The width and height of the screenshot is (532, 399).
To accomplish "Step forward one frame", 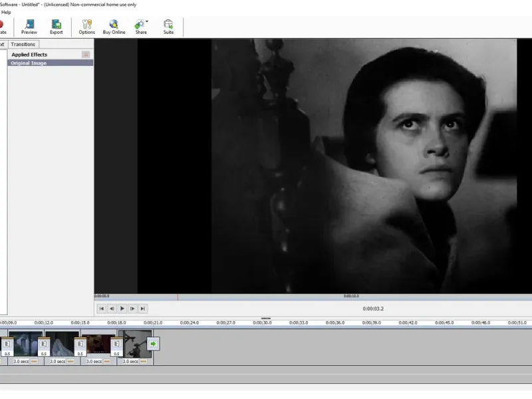I will pos(132,309).
